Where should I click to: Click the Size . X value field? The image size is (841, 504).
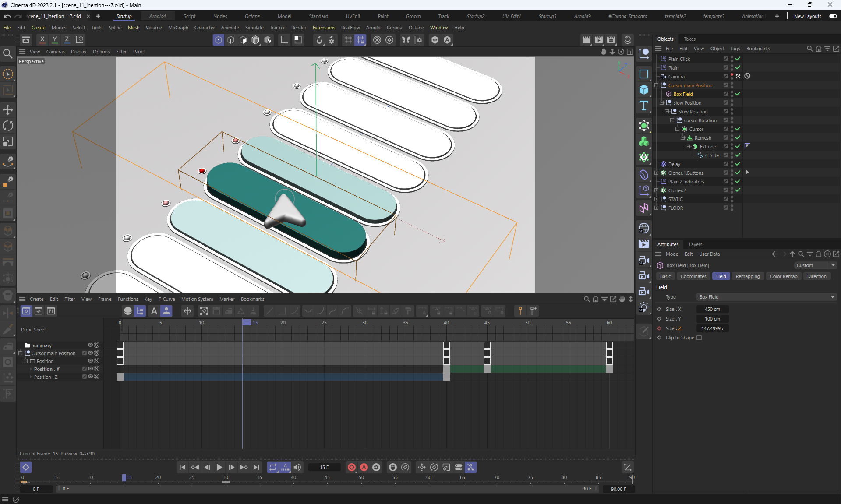click(x=712, y=309)
